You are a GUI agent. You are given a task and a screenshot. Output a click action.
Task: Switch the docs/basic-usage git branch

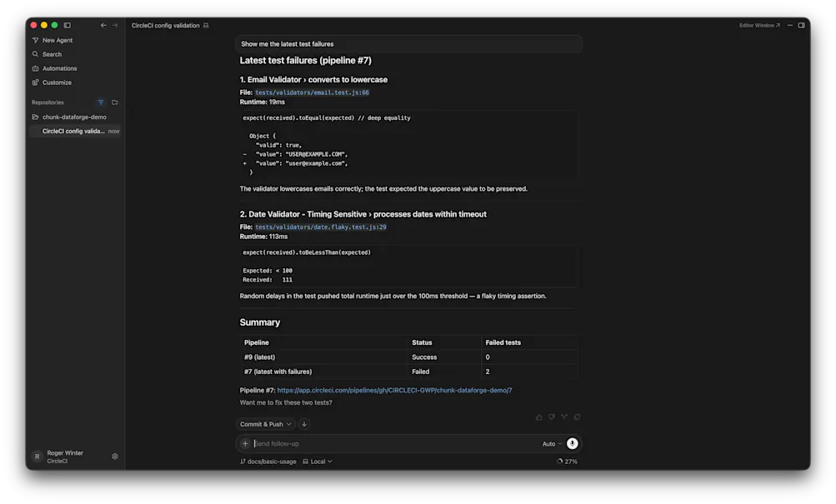(268, 462)
